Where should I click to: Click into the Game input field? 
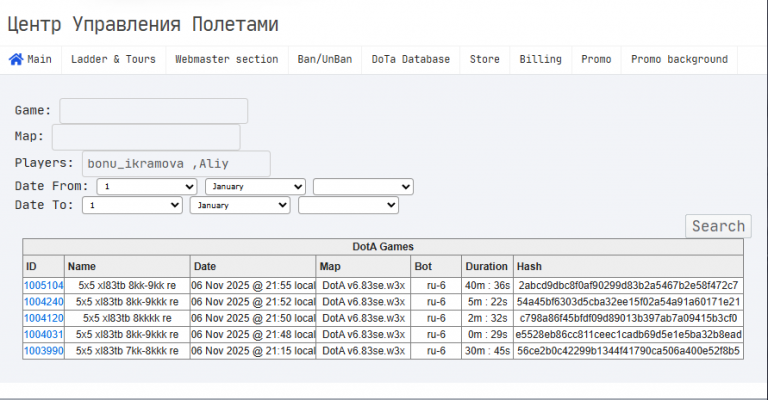pyautogui.click(x=153, y=111)
